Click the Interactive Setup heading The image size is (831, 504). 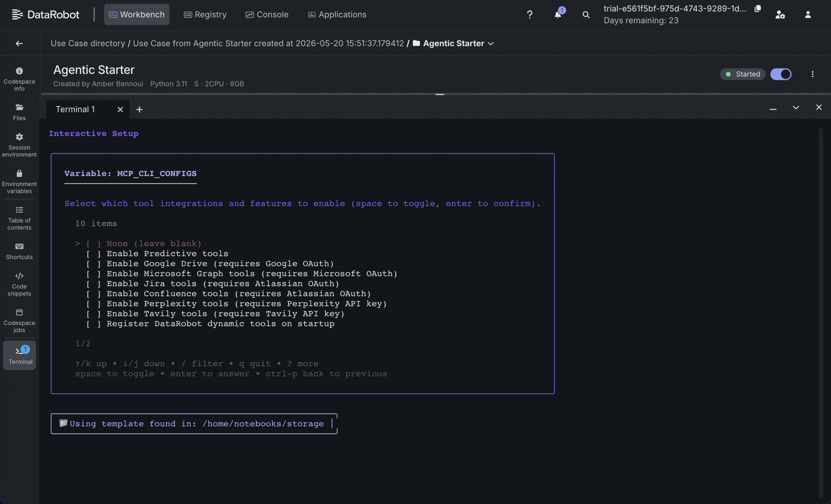pos(93,134)
